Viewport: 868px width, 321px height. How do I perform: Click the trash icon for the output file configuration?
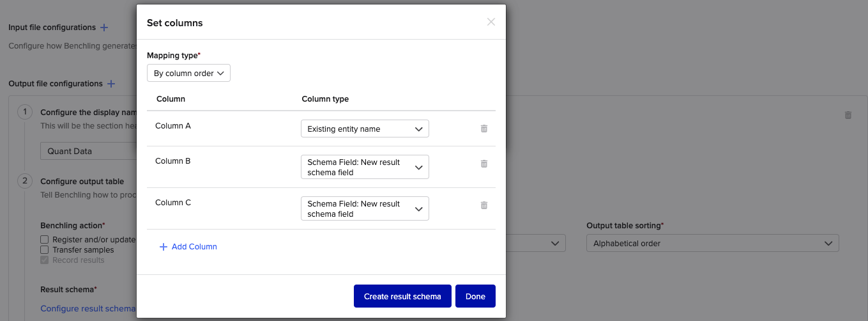(x=848, y=115)
